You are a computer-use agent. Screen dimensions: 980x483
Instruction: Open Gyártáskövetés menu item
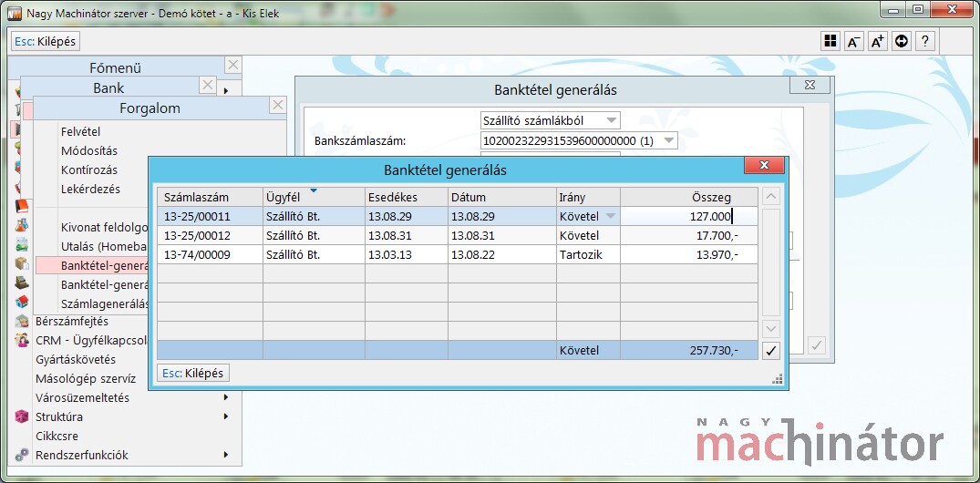tap(76, 359)
